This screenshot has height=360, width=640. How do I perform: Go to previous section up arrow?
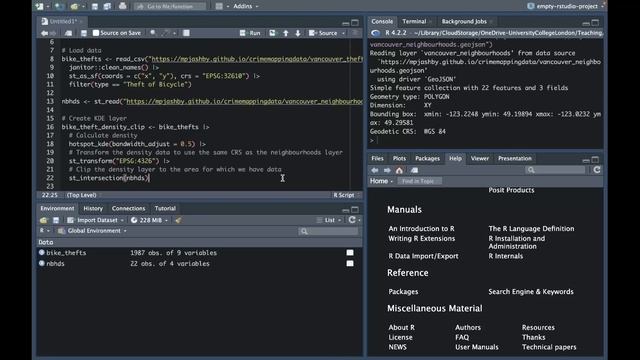click(286, 33)
